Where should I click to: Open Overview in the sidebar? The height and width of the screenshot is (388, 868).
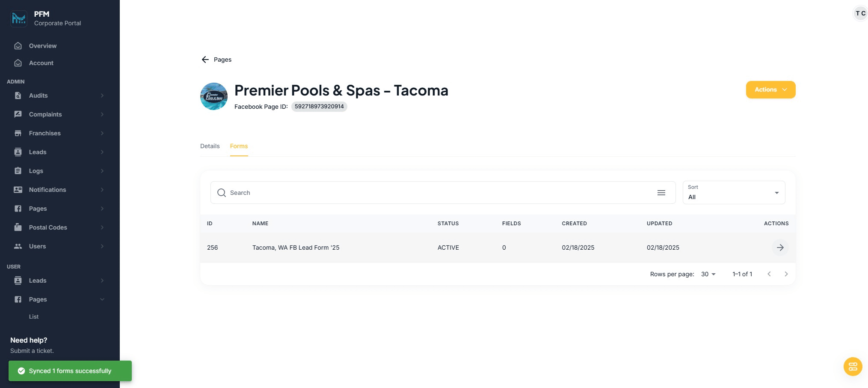point(42,46)
